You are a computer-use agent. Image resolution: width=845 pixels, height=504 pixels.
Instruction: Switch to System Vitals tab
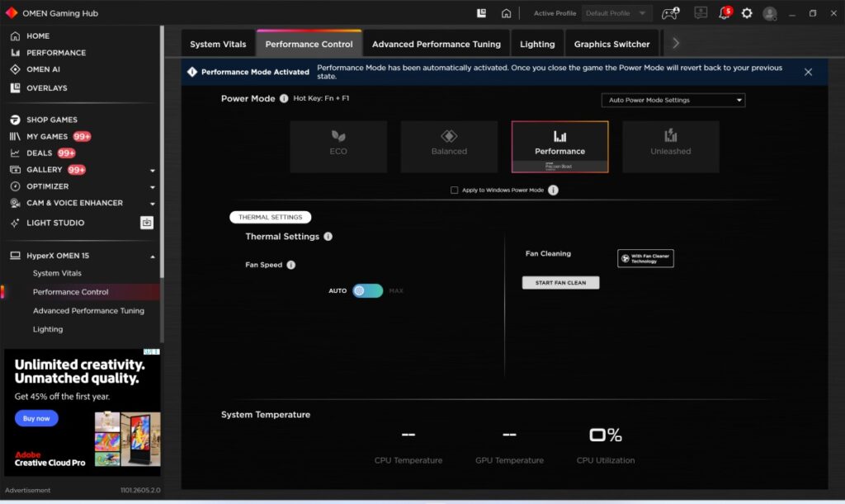[x=218, y=44]
